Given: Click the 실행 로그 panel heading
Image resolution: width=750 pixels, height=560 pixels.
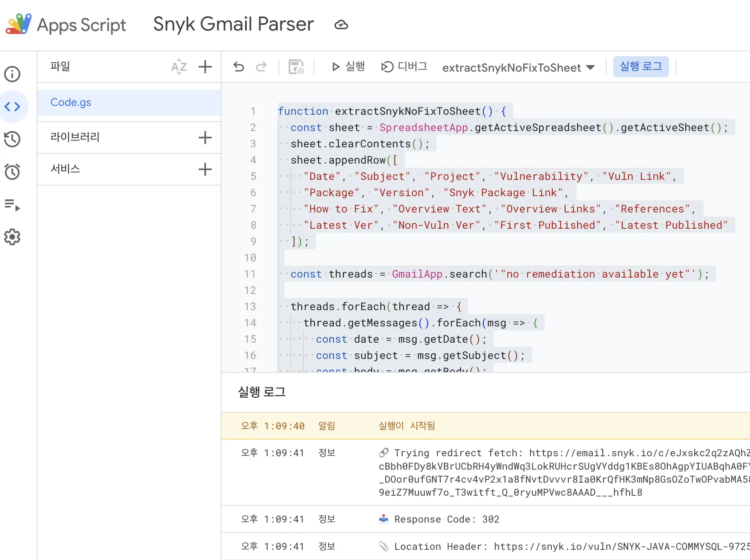Looking at the screenshot, I should coord(262,392).
